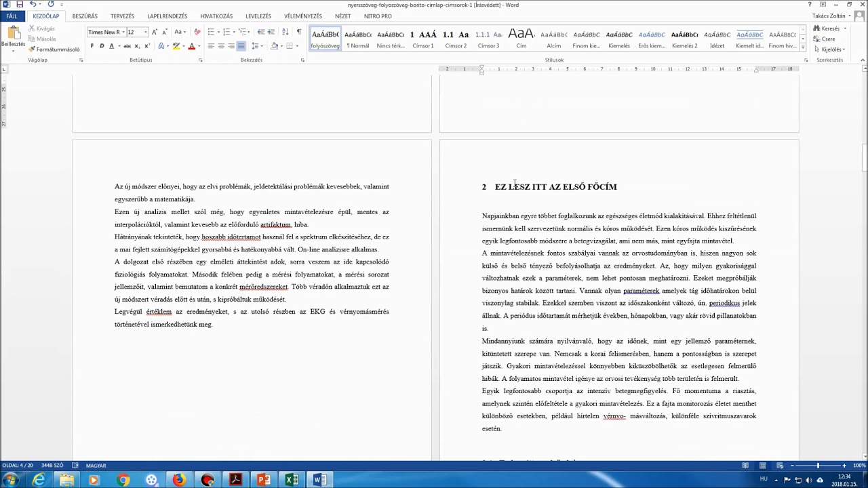Apply red font color
868x488 pixels.
pos(191,46)
